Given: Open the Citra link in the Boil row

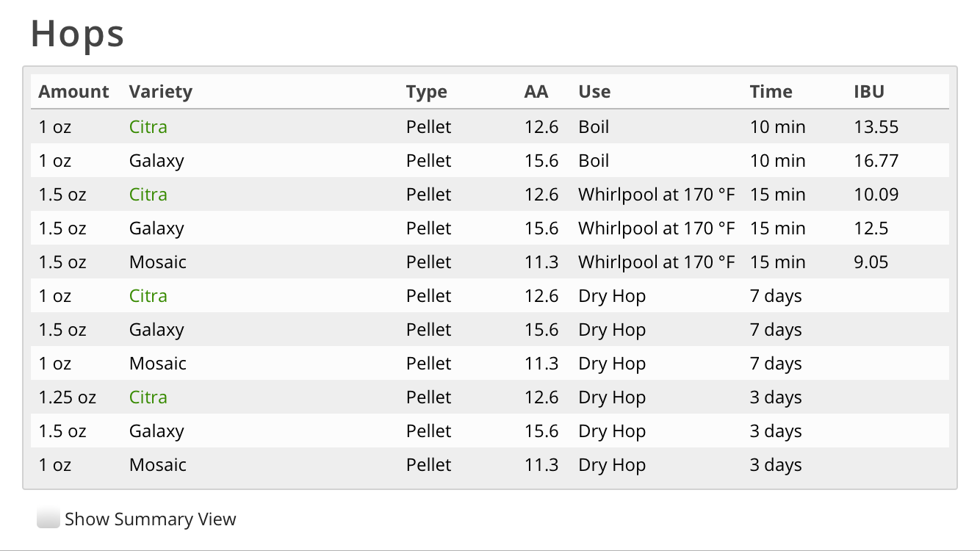Looking at the screenshot, I should pyautogui.click(x=148, y=127).
